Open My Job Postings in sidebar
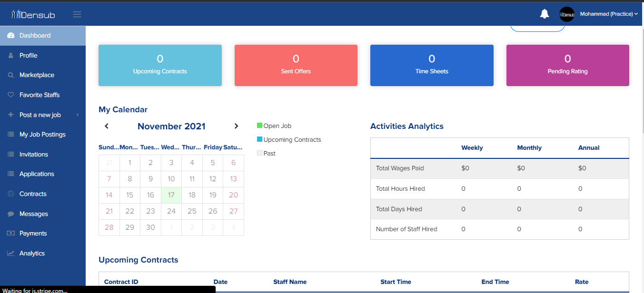The height and width of the screenshot is (293, 644). 42,135
